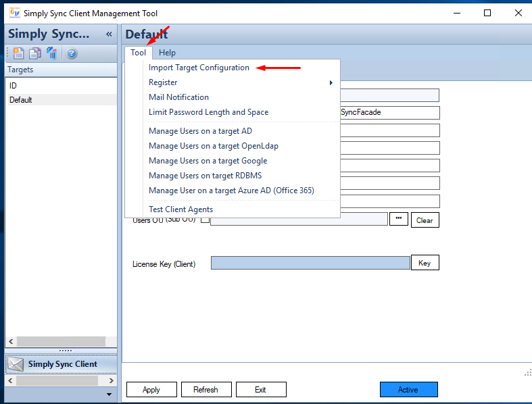Choose Manage Users on a target AD
This screenshot has height=404, width=532.
coord(200,131)
